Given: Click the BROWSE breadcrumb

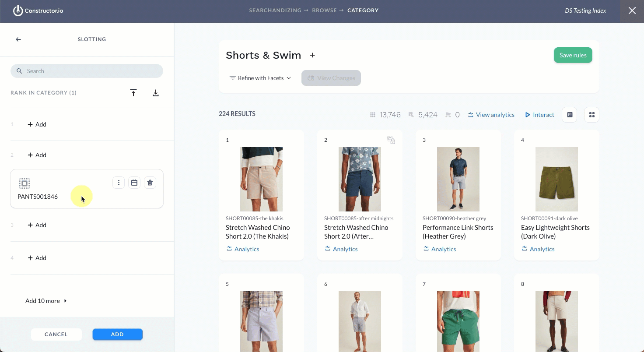Looking at the screenshot, I should (324, 11).
